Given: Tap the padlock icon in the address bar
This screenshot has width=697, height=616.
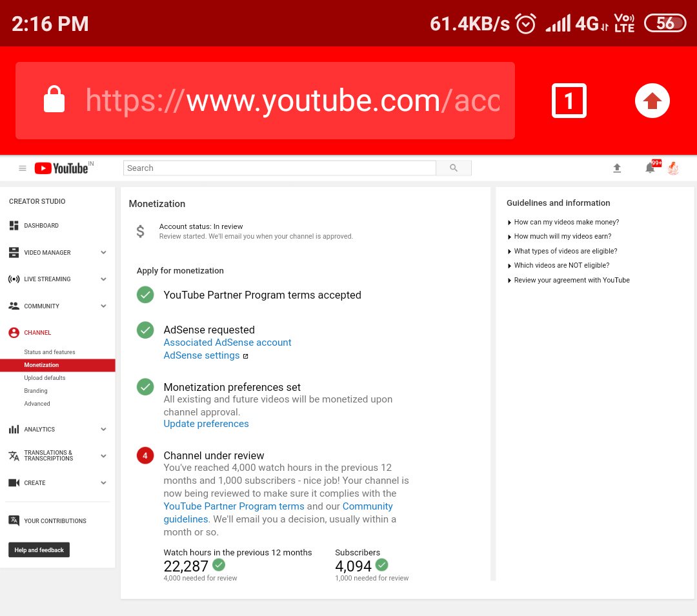Looking at the screenshot, I should coord(54,99).
